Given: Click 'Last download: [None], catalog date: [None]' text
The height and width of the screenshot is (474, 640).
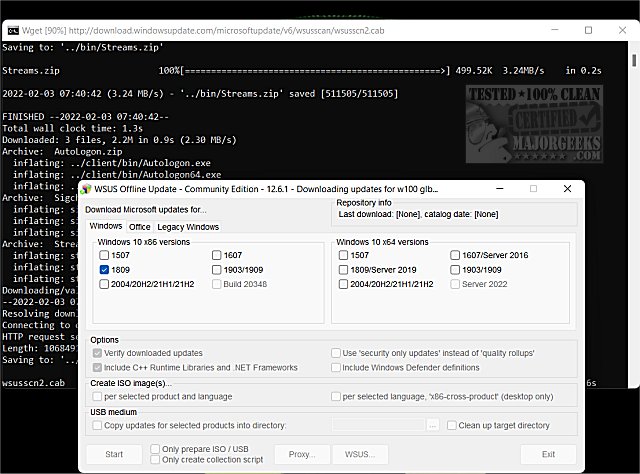Looking at the screenshot, I should tap(418, 214).
